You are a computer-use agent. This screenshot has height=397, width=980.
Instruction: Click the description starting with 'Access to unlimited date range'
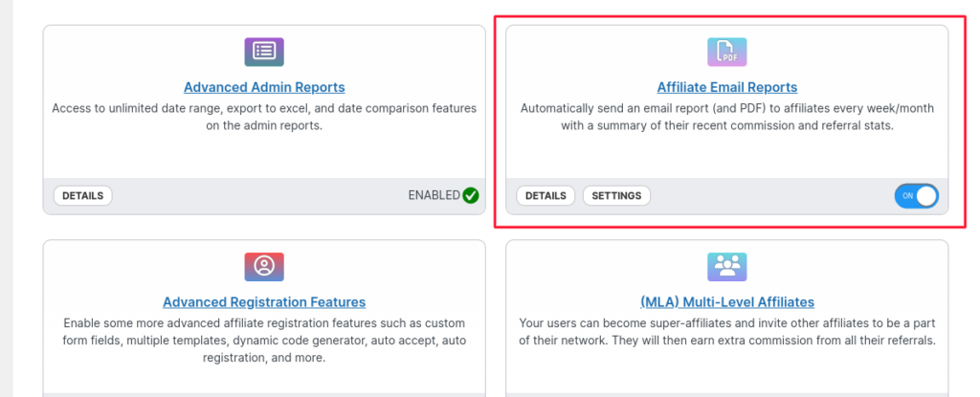pyautogui.click(x=264, y=117)
